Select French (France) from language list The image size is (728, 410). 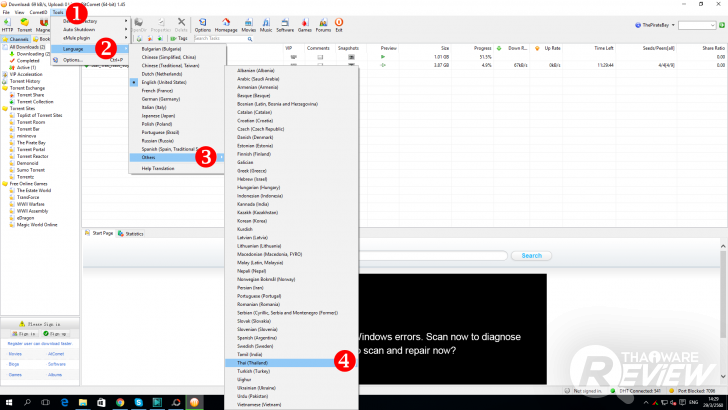[x=157, y=91]
